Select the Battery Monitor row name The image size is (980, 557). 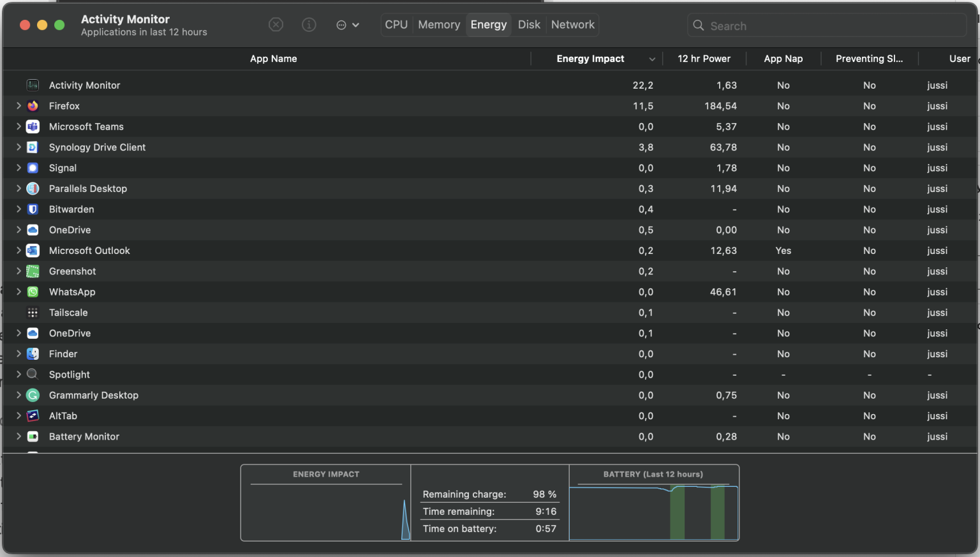tap(84, 436)
